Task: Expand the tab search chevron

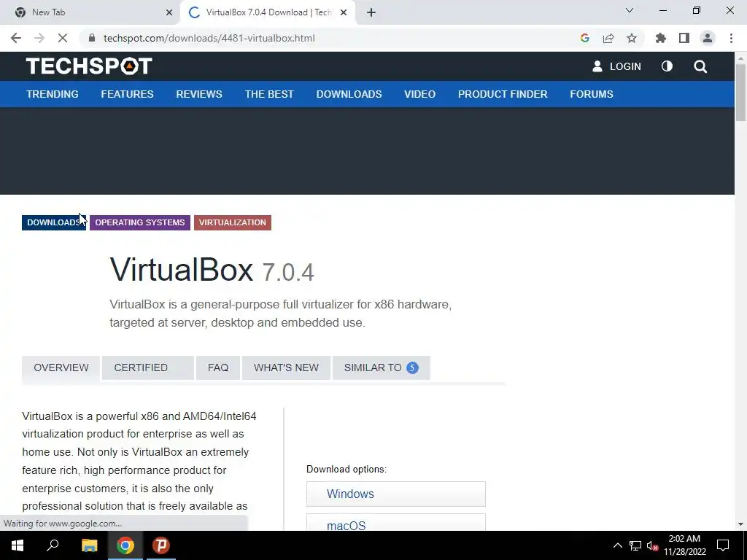Action: 630,10
